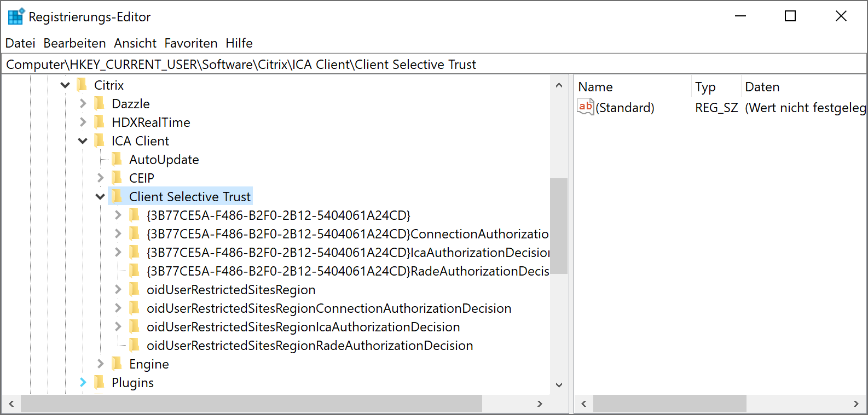Expand the Dazzle key
The width and height of the screenshot is (868, 415).
[x=83, y=103]
